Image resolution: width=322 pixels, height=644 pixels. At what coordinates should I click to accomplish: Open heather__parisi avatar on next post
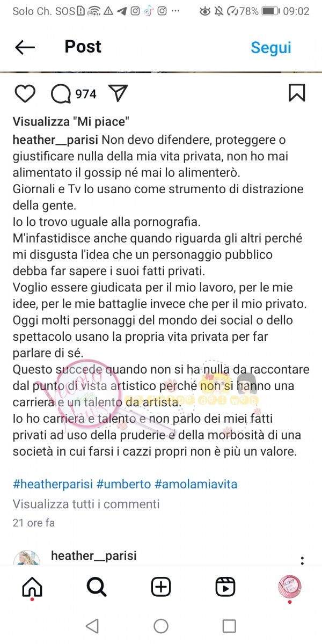27,558
